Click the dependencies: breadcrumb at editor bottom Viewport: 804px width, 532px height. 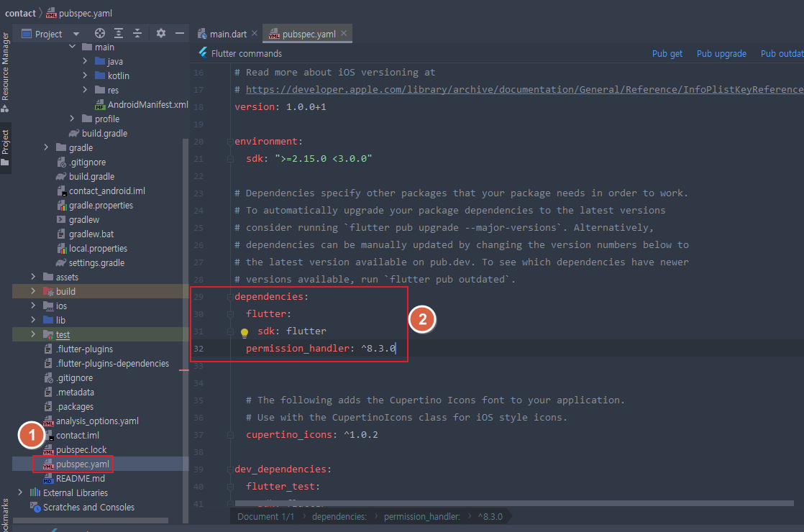pos(339,517)
